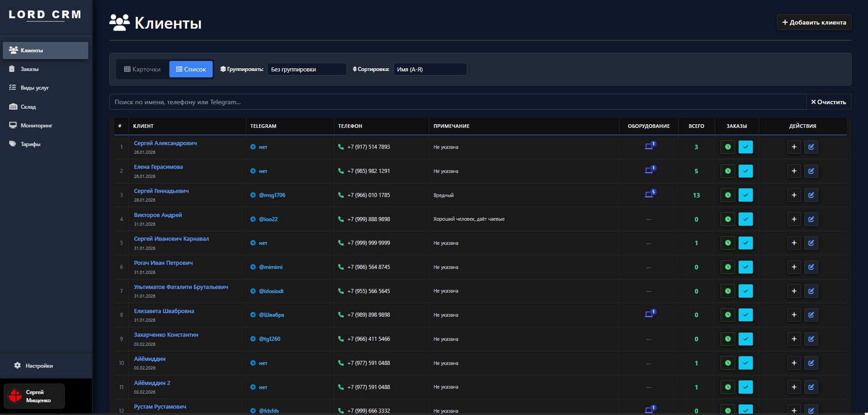This screenshot has height=415, width=868.
Task: Click Добавить клиента button
Action: click(814, 22)
